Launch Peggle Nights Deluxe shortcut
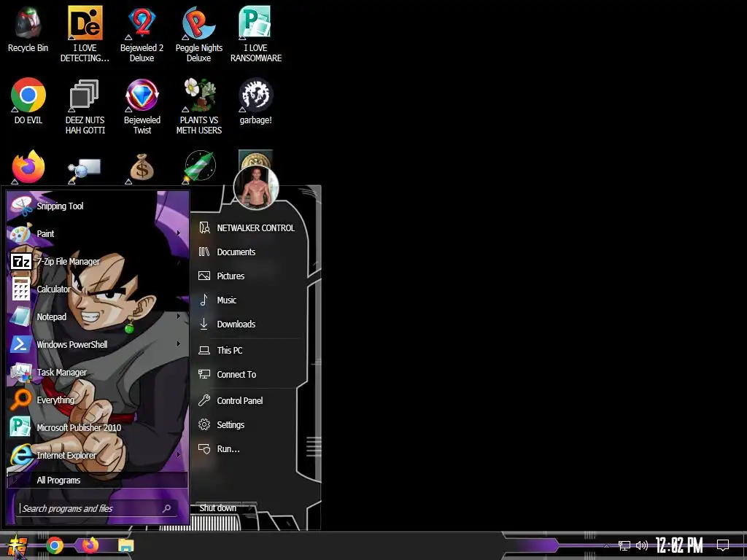This screenshot has height=560, width=747. point(198,34)
